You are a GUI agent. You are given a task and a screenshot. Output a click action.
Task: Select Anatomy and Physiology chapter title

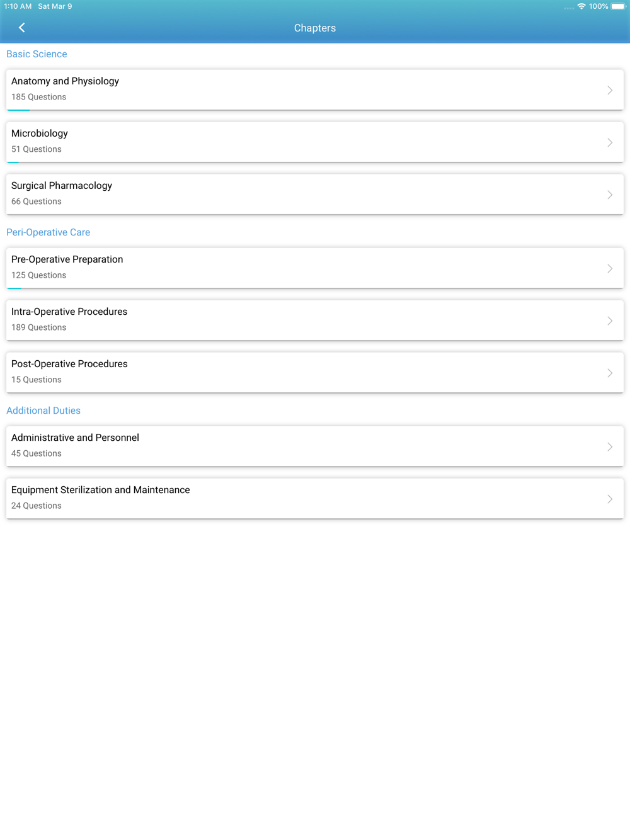tap(65, 81)
